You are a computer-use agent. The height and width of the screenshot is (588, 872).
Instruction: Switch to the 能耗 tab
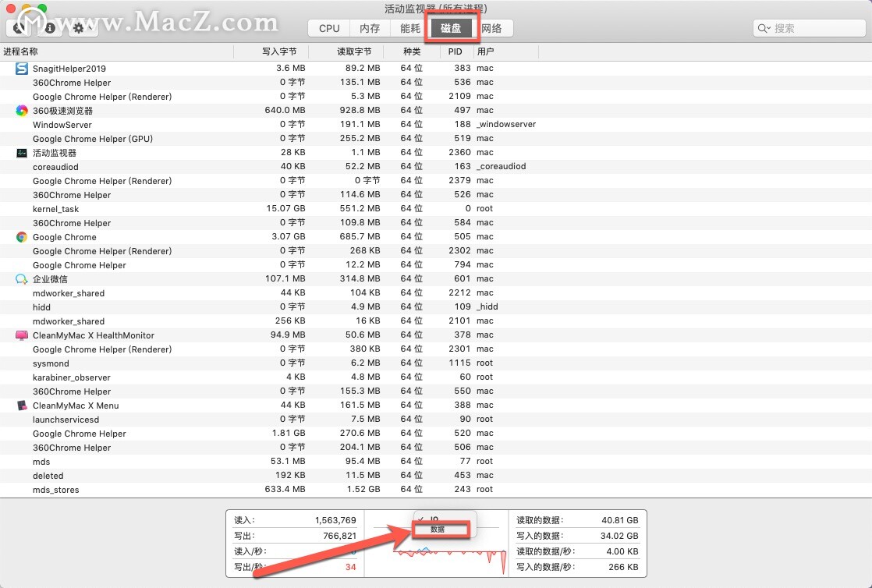410,28
